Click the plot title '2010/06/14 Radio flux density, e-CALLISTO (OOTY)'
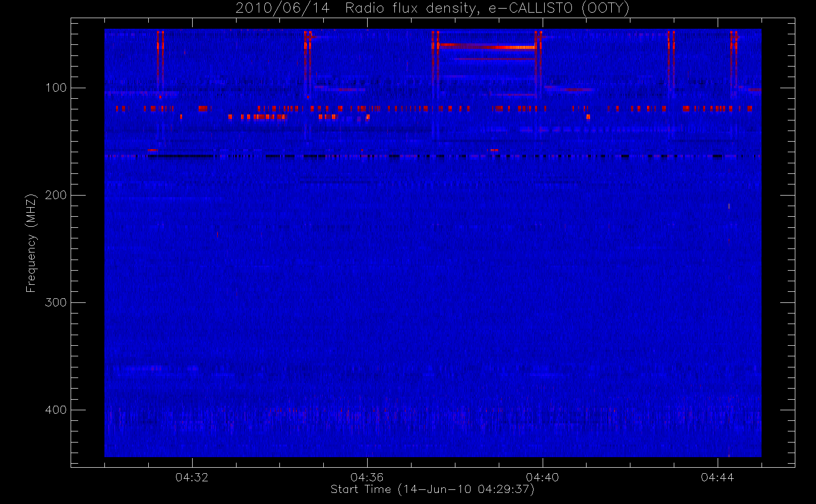The height and width of the screenshot is (504, 816). pos(432,9)
